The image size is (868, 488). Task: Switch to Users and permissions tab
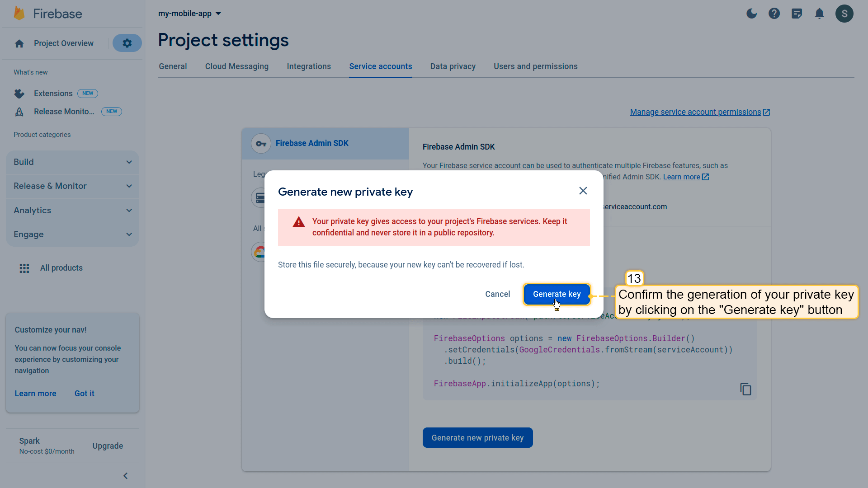pos(535,66)
